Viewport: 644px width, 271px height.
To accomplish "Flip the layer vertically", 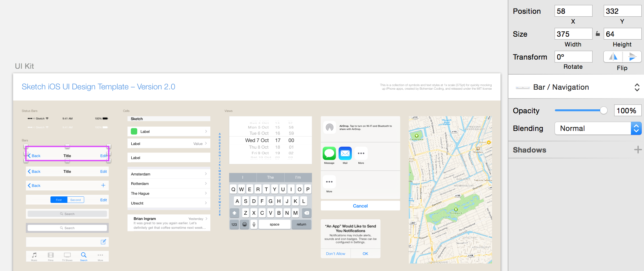I will coord(632,57).
